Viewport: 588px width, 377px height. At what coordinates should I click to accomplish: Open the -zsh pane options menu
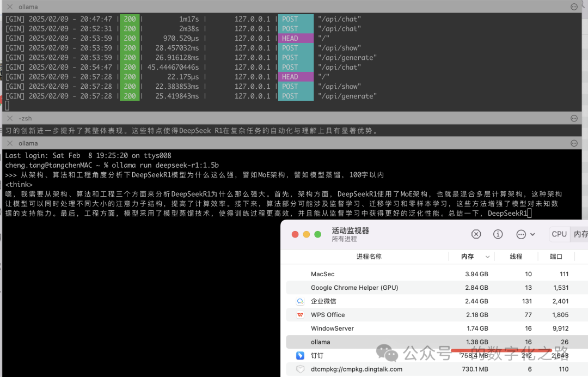pos(574,118)
